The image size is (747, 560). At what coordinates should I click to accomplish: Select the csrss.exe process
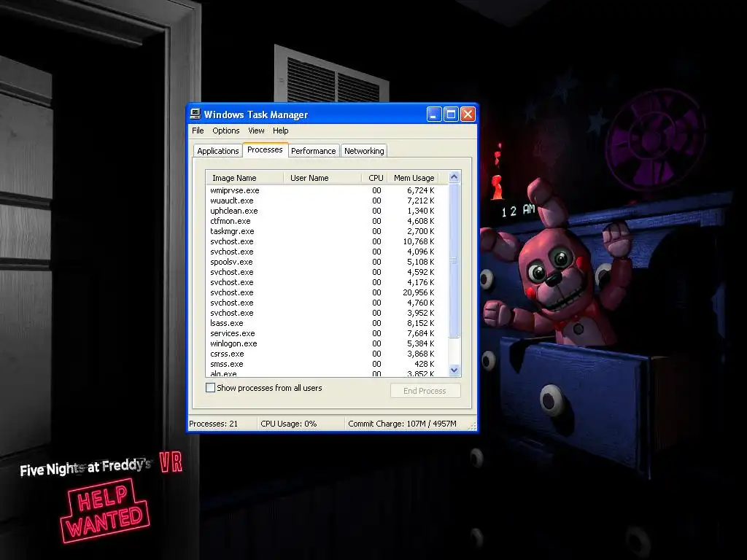click(327, 354)
